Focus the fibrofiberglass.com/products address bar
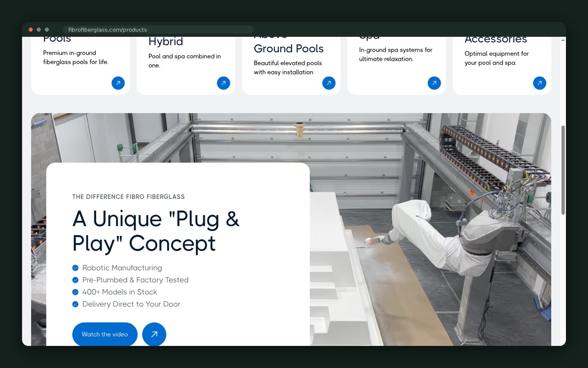 click(x=158, y=30)
